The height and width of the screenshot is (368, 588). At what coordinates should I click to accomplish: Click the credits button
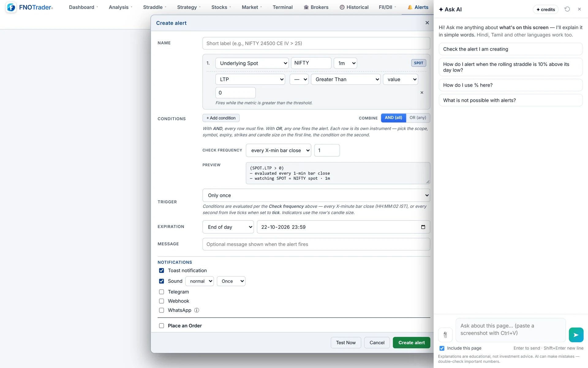(545, 10)
